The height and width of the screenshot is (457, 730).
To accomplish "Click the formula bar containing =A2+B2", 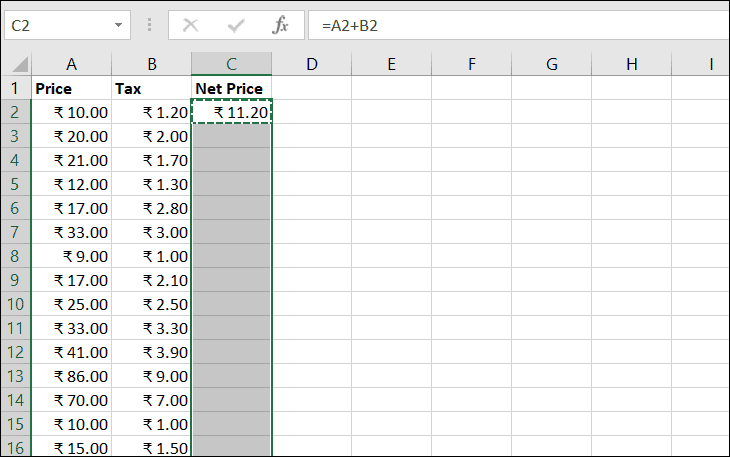I will tap(519, 25).
